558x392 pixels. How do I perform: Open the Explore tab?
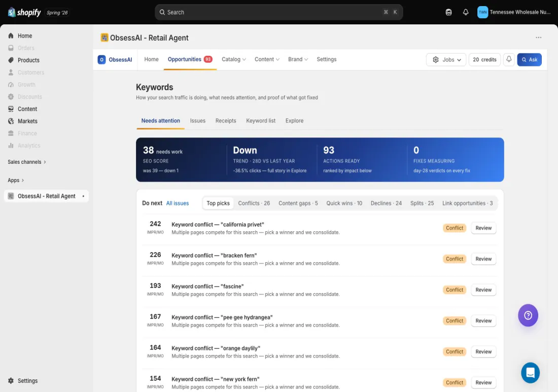point(294,121)
